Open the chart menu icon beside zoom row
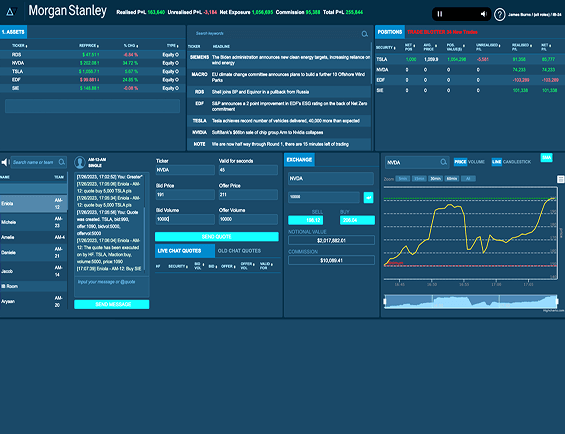565x434 pixels. coord(560,179)
